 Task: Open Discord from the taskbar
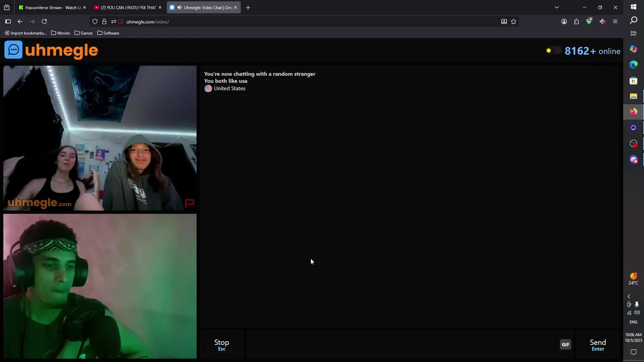point(633,159)
